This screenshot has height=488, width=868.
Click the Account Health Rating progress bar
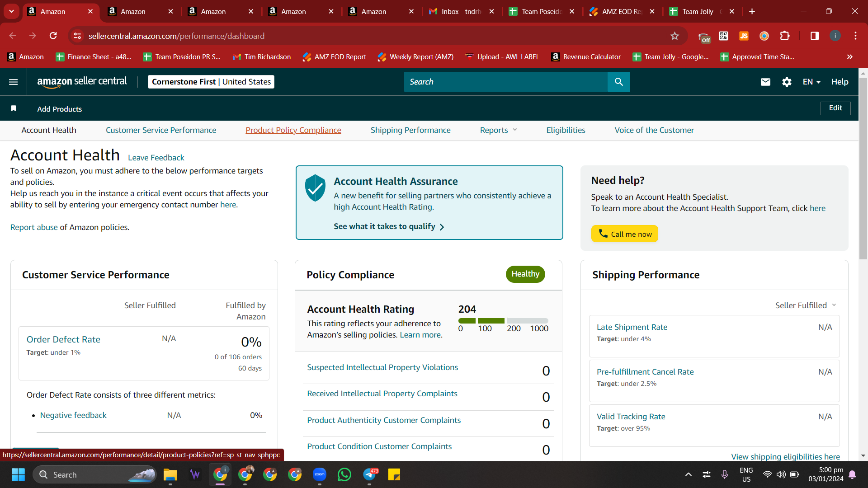pos(503,320)
